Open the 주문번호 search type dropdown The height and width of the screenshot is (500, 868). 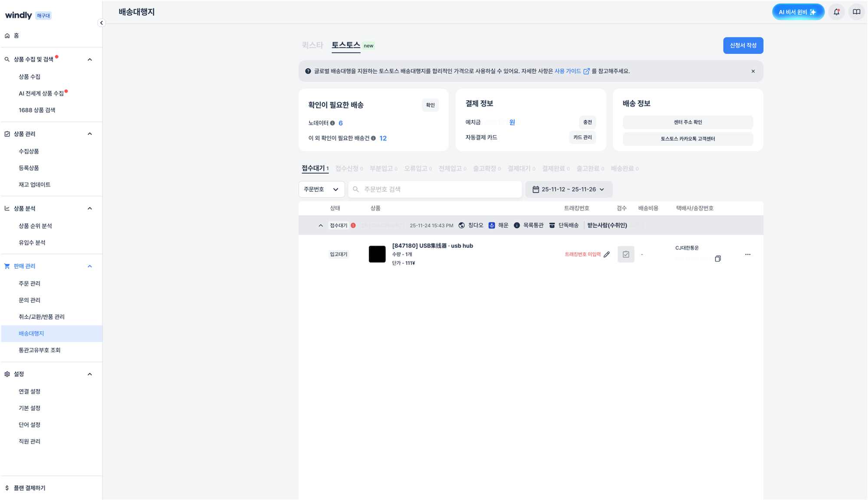322,189
